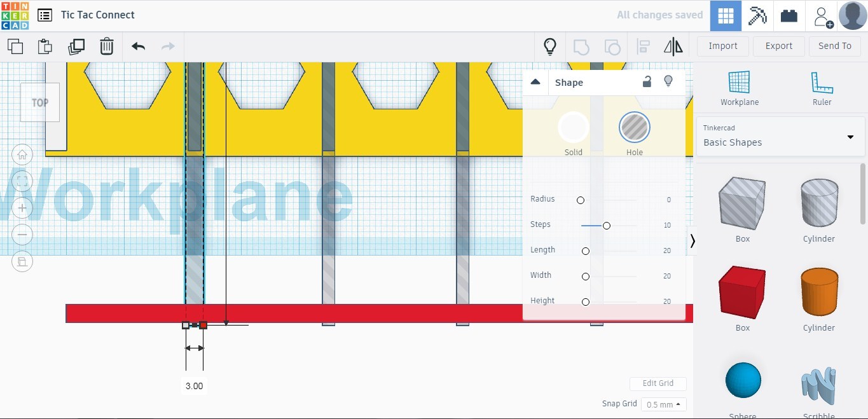868x419 pixels.
Task: Open Blocks mode pickaxe icon
Action: [x=757, y=16]
